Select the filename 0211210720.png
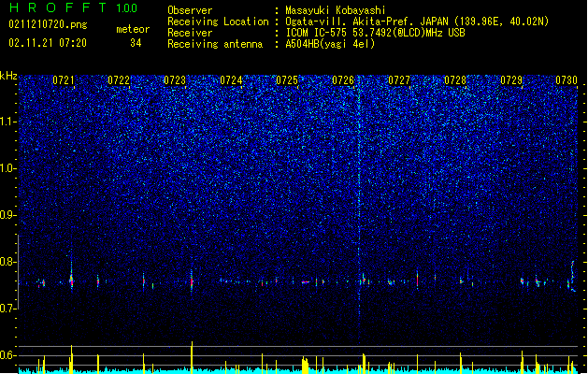The height and width of the screenshot is (374, 588). coord(48,25)
